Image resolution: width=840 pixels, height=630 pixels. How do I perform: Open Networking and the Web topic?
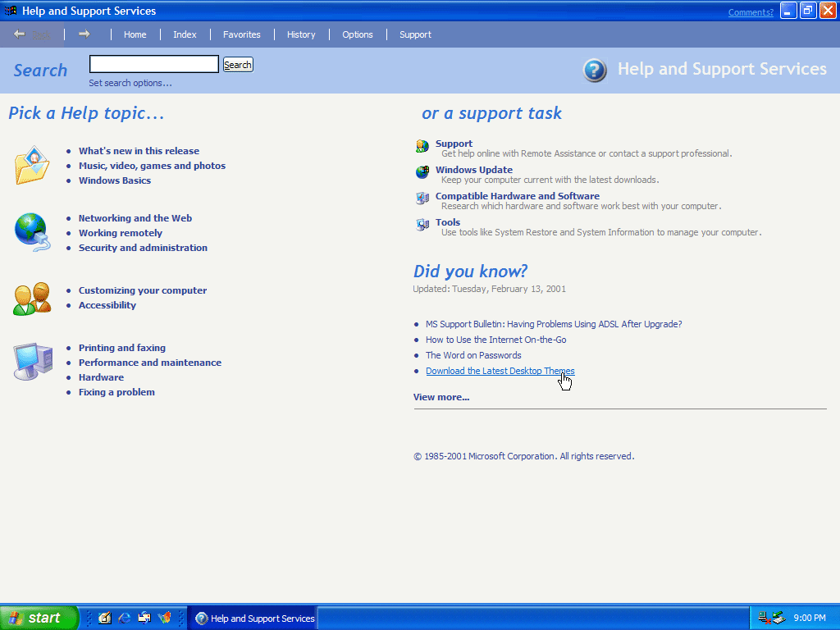135,218
